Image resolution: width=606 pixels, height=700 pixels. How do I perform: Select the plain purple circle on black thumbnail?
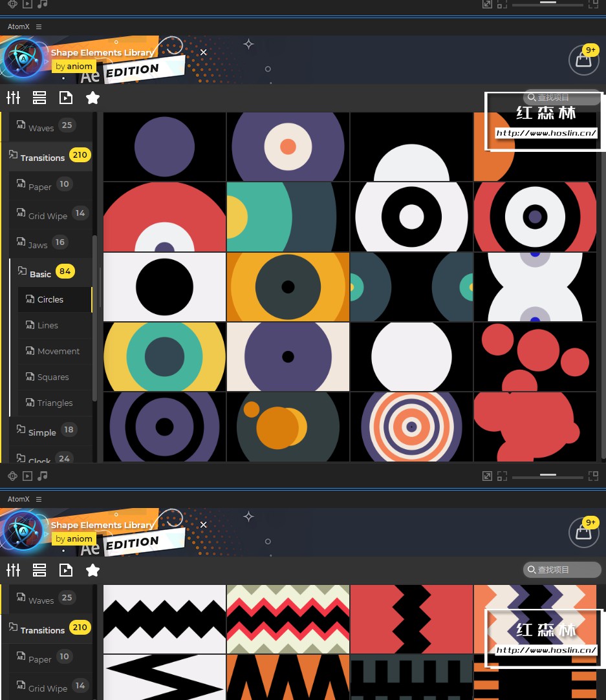click(x=164, y=147)
